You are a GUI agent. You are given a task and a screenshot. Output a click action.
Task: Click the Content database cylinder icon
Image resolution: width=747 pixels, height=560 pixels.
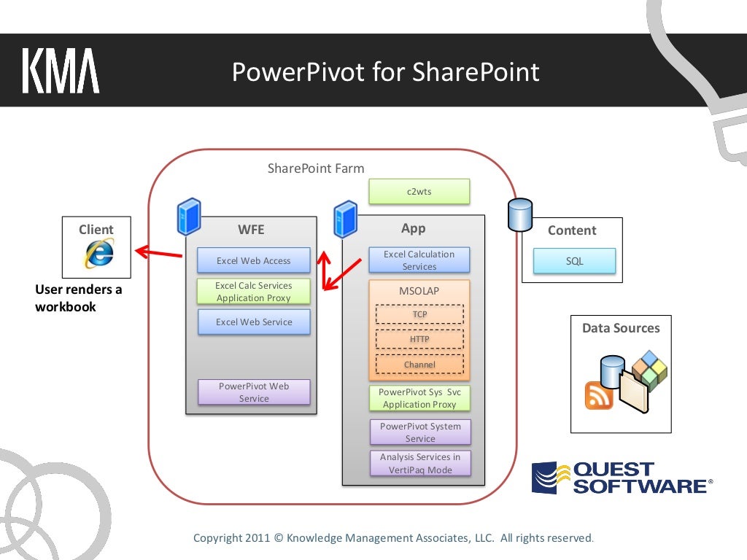[519, 215]
